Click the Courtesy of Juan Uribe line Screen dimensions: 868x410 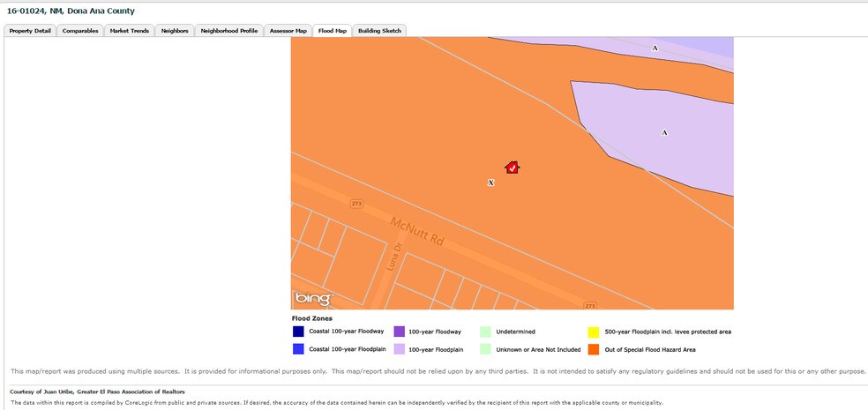97,391
